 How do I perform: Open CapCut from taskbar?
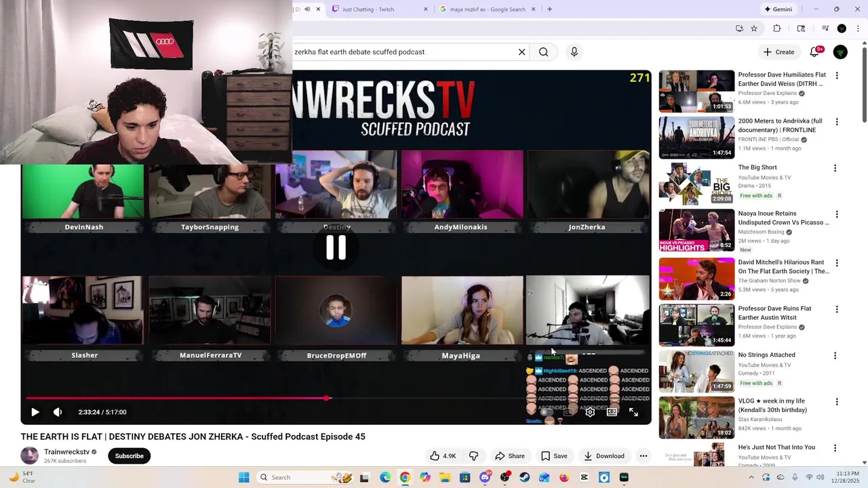[584, 477]
